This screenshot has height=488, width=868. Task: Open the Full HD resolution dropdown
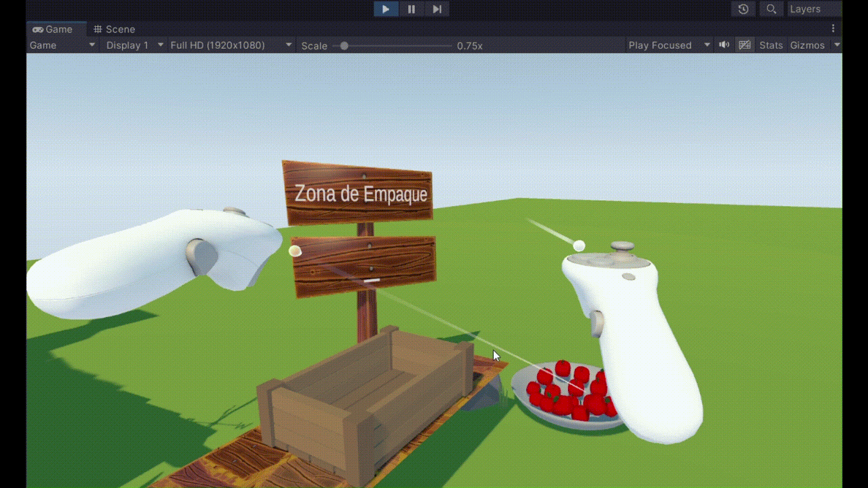coord(231,45)
